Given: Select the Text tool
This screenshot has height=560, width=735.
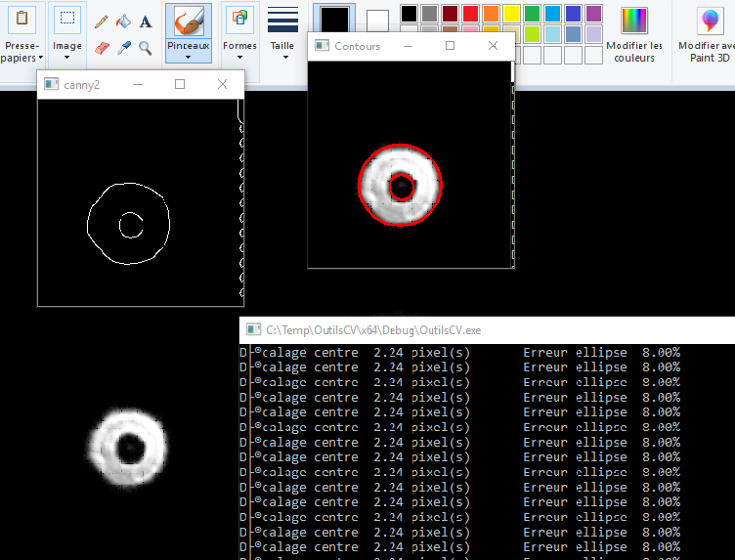Looking at the screenshot, I should click(x=145, y=22).
